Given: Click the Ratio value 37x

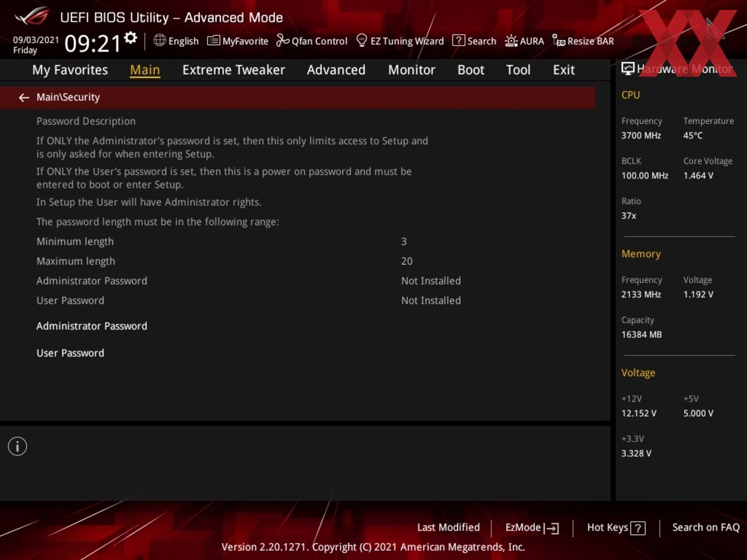Looking at the screenshot, I should click(x=628, y=216).
